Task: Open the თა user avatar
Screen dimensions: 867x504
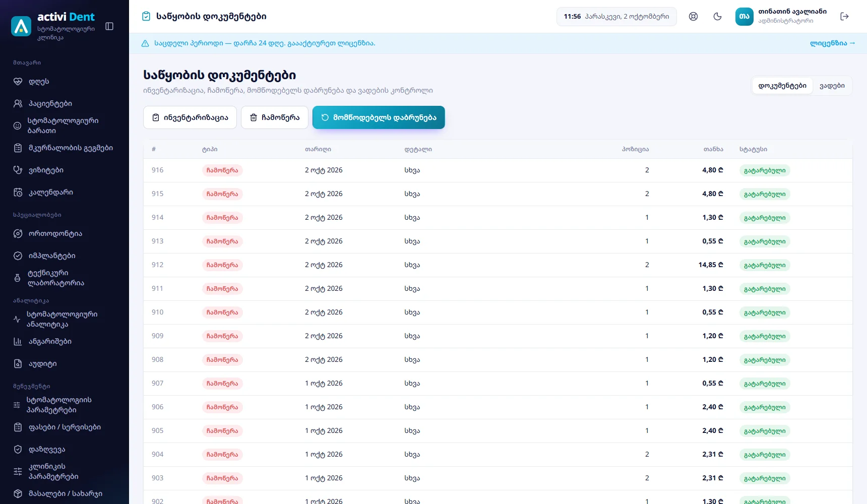Action: click(745, 17)
